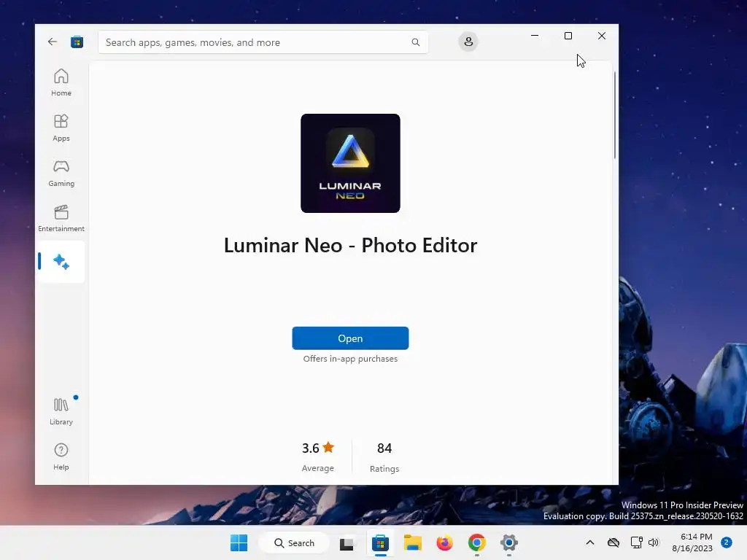Focus the search apps, games, movies field
Screen dimensions: 747x560
tap(263, 42)
